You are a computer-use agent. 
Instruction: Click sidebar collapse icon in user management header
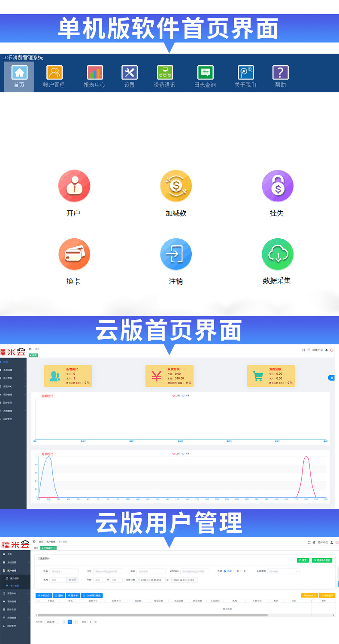(34, 542)
